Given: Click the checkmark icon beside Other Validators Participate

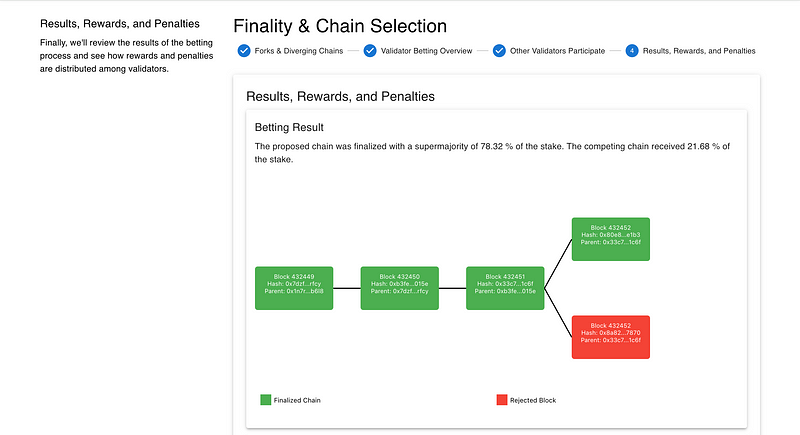Looking at the screenshot, I should (x=499, y=51).
